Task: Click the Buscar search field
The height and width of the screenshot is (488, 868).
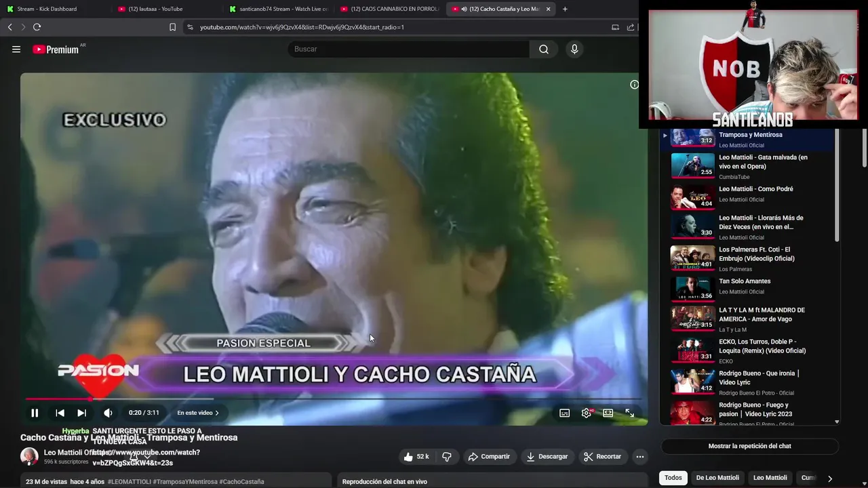Action: point(408,49)
